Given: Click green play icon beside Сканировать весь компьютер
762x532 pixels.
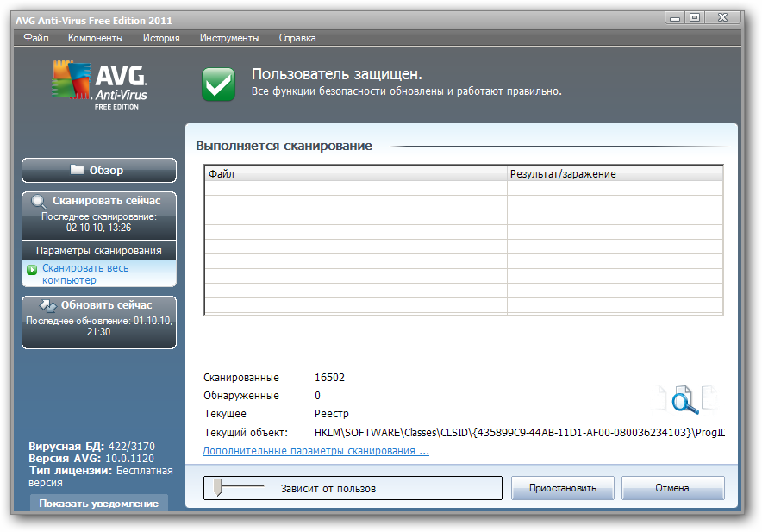Looking at the screenshot, I should tap(32, 269).
